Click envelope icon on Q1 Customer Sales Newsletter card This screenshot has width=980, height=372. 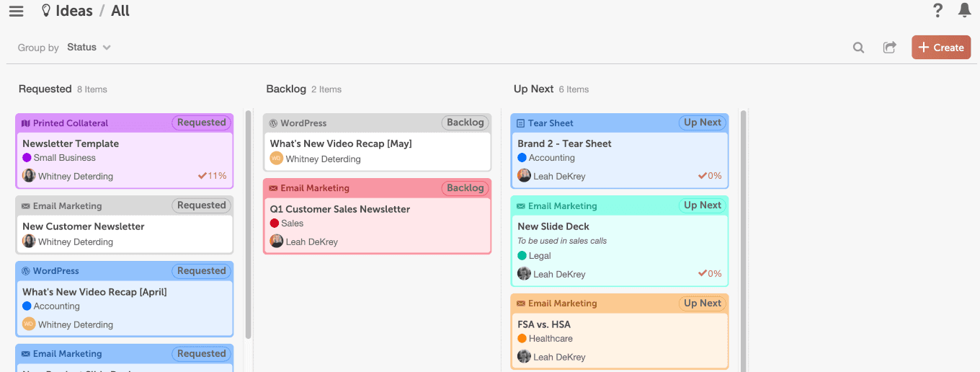point(274,188)
